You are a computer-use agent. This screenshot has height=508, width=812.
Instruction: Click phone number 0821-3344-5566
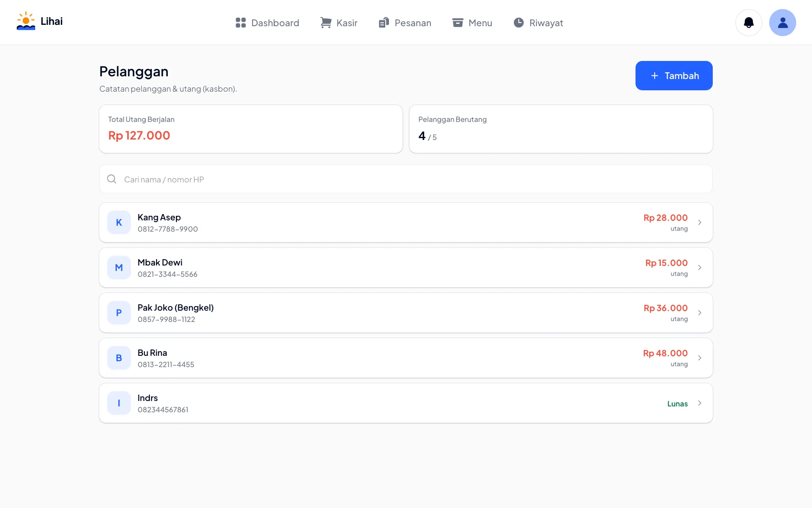167,274
